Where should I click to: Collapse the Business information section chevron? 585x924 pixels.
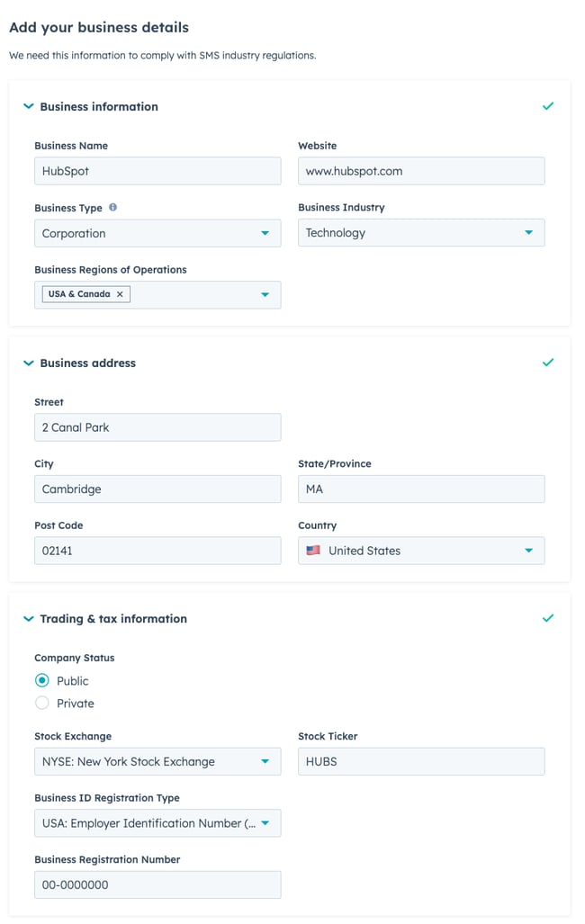pyautogui.click(x=28, y=107)
